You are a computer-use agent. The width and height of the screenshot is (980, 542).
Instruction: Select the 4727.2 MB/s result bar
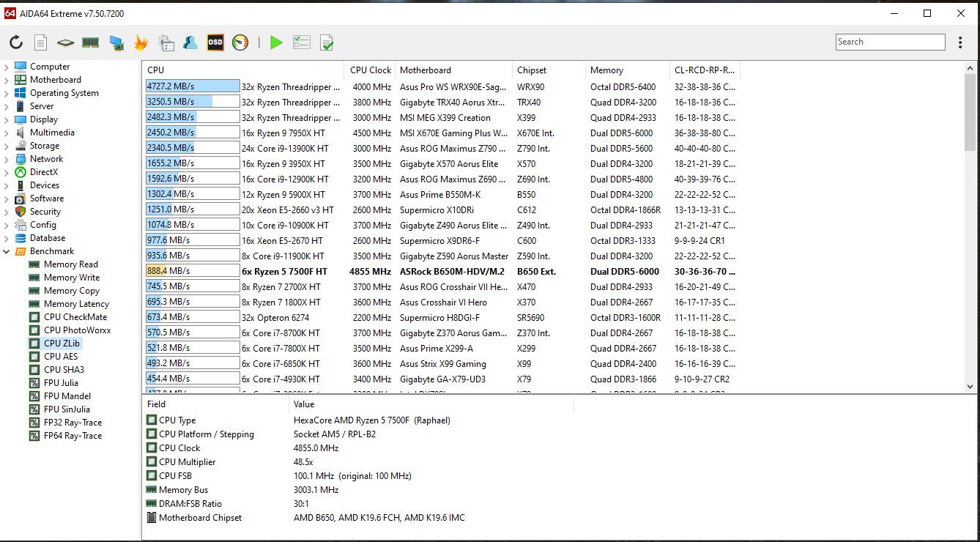(x=193, y=86)
